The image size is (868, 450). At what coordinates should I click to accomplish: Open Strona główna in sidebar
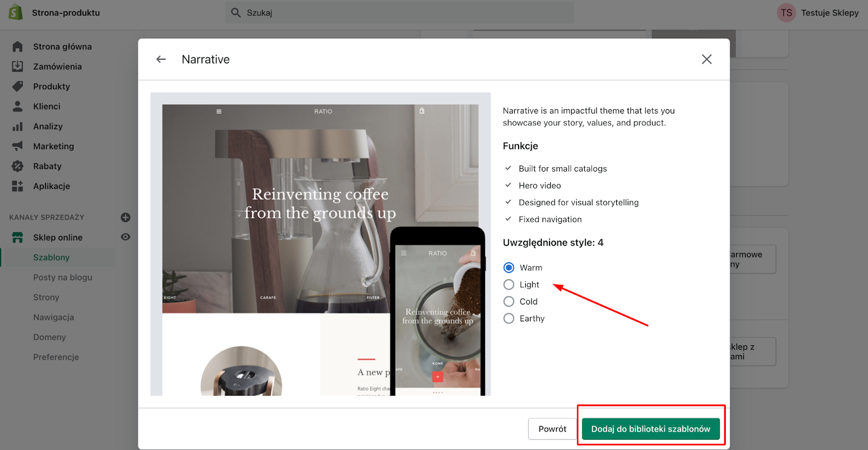point(62,47)
